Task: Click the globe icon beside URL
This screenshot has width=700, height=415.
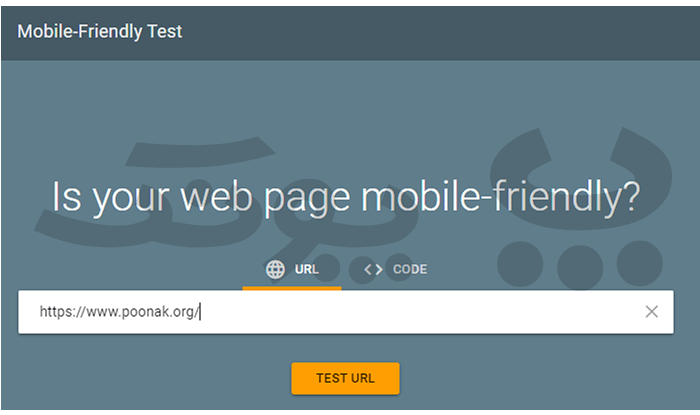Action: 275,270
